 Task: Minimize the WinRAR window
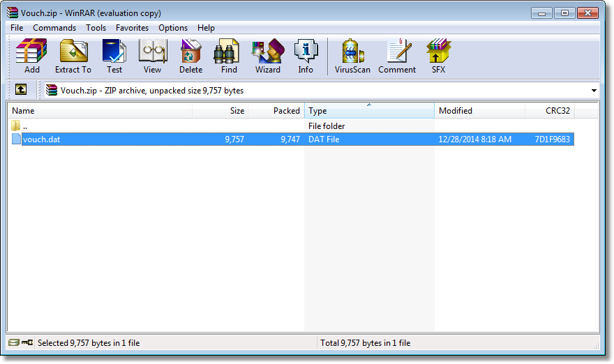click(541, 13)
